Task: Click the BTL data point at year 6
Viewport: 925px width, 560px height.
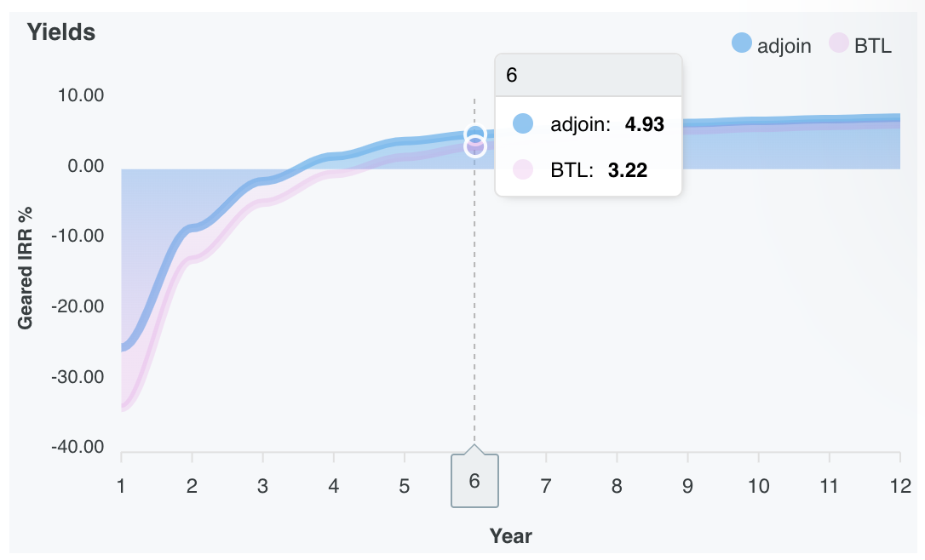Action: click(474, 147)
